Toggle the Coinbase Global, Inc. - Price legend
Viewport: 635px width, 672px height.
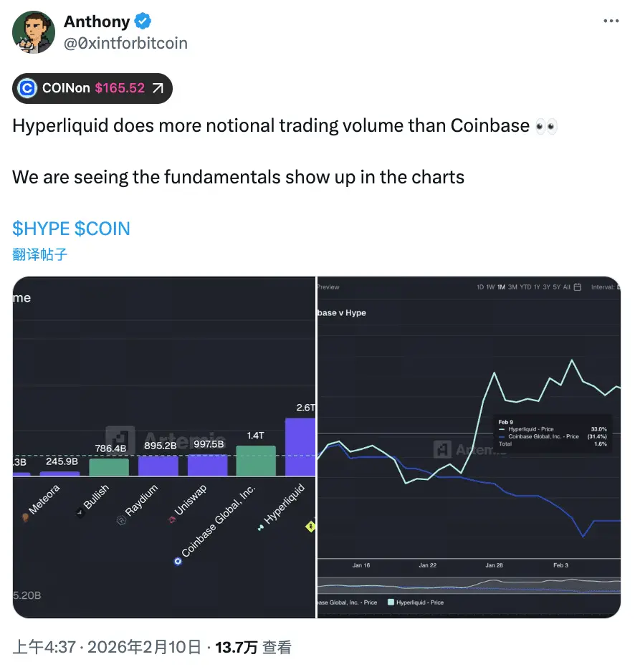[348, 602]
